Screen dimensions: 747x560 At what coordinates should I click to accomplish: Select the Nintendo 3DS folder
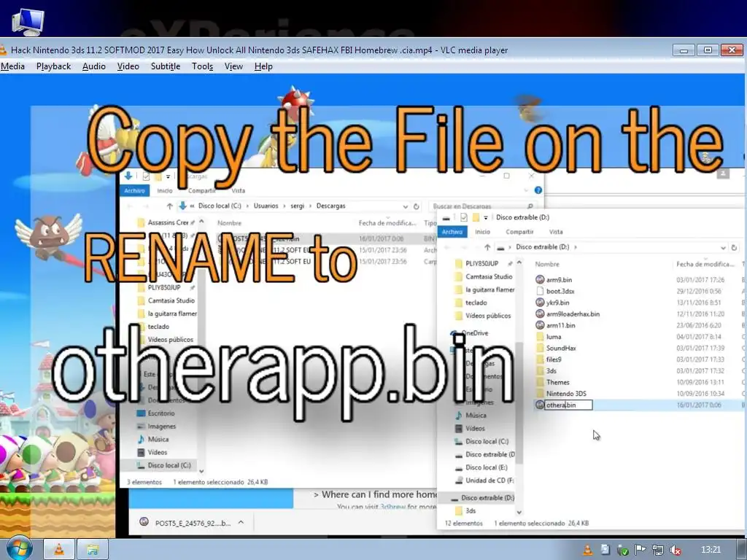(x=566, y=394)
